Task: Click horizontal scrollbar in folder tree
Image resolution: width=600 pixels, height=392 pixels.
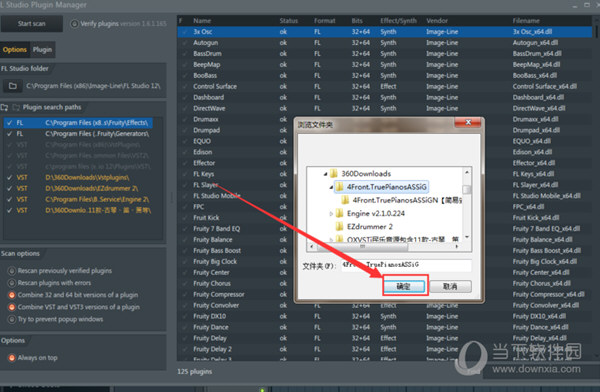Action: 362,247
